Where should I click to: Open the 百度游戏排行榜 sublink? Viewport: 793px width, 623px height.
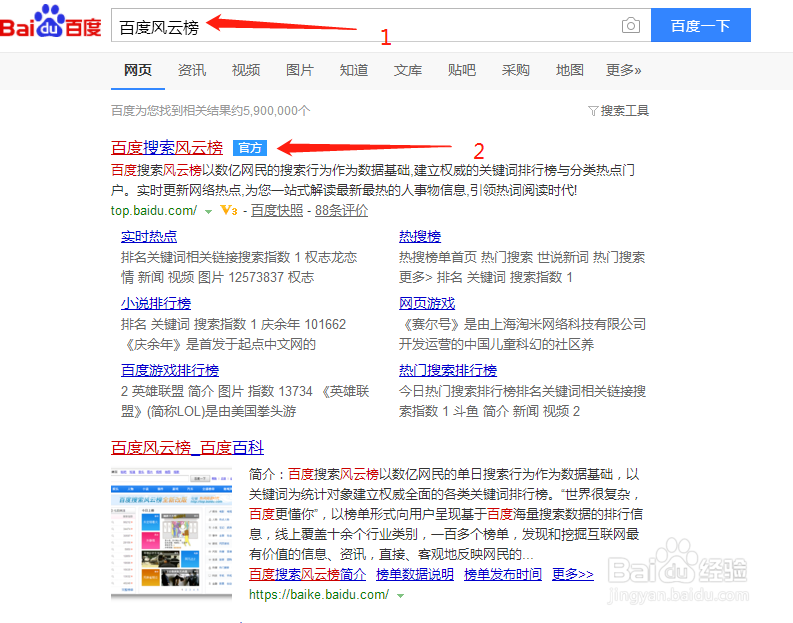[170, 370]
